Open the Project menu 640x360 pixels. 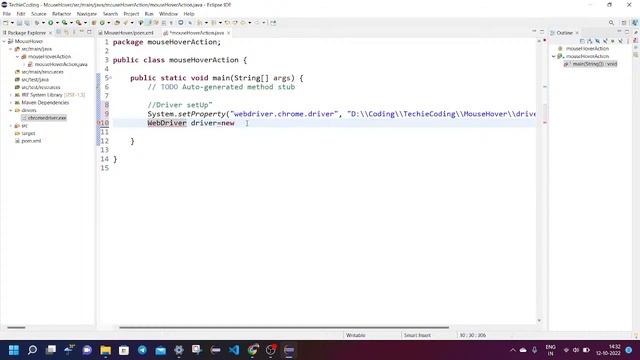(x=131, y=14)
